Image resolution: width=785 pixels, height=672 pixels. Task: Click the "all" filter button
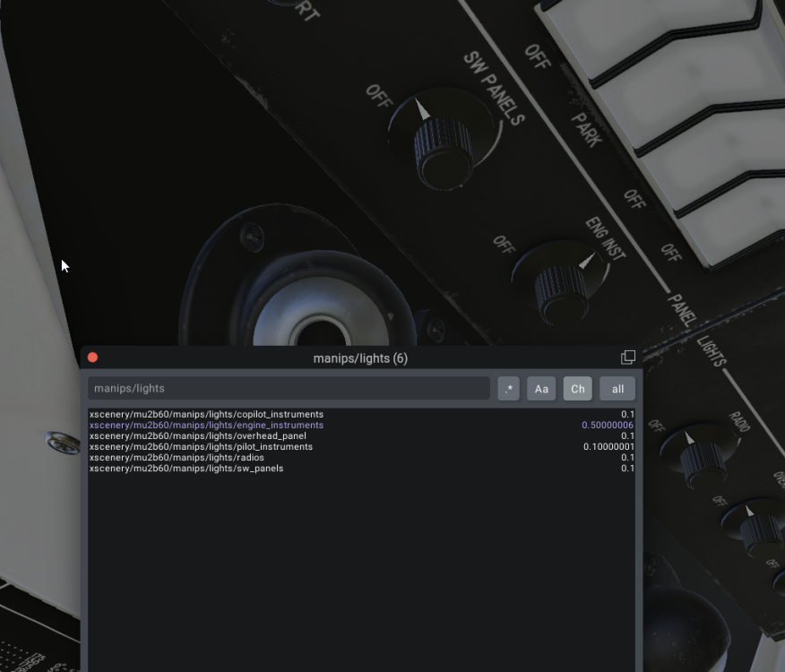click(x=617, y=389)
